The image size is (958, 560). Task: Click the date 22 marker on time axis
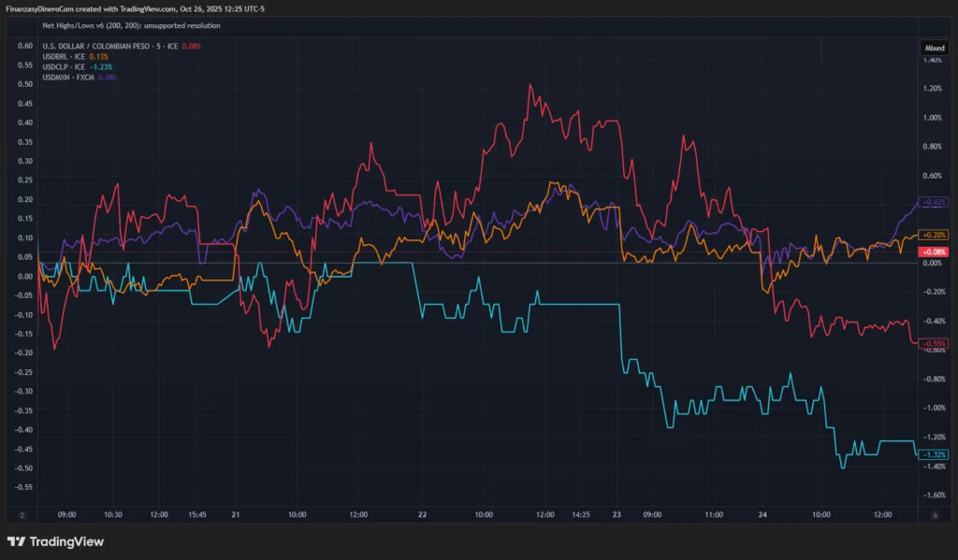pos(423,514)
